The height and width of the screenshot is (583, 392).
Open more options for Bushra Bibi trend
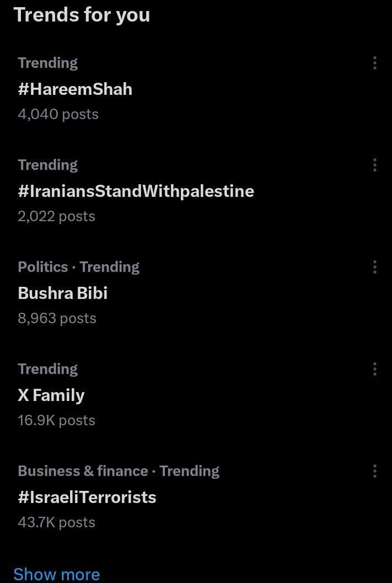(x=374, y=267)
